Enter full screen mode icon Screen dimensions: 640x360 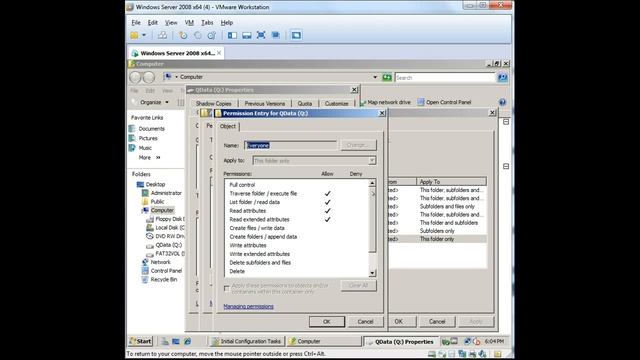[x=261, y=36]
